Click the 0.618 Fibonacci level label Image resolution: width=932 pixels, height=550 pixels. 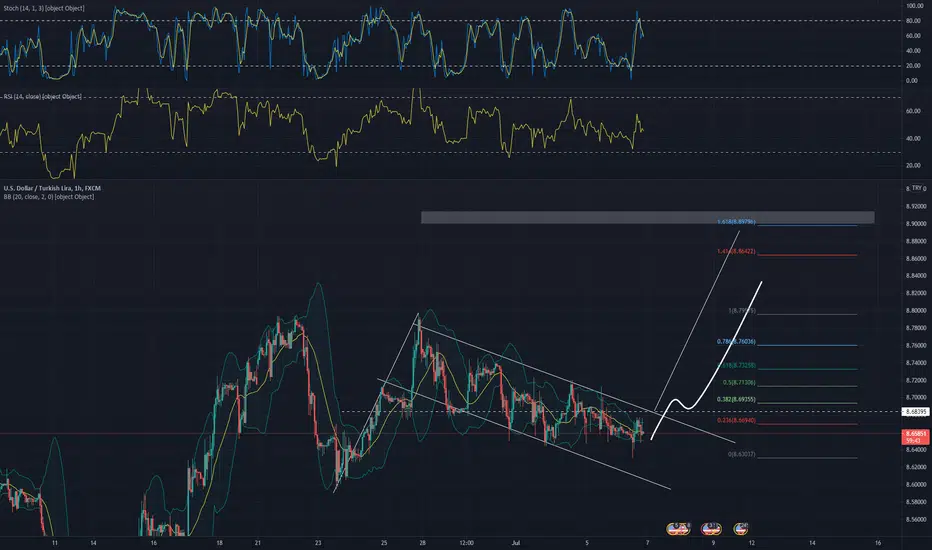tap(736, 366)
